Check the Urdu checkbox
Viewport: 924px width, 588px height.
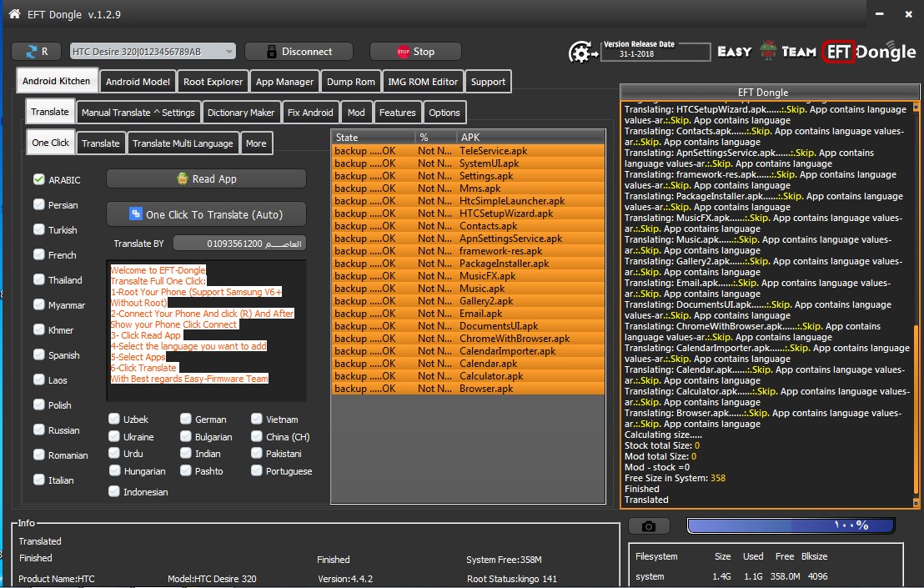(114, 453)
